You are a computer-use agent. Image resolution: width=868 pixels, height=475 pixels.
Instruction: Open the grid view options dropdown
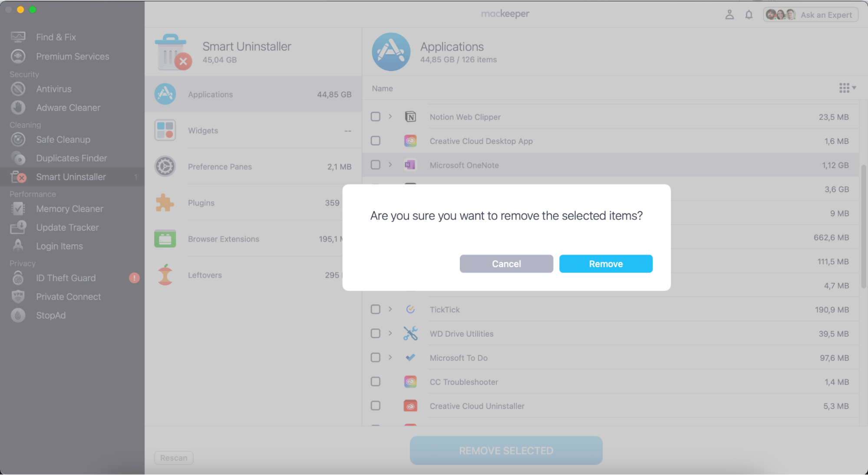848,88
